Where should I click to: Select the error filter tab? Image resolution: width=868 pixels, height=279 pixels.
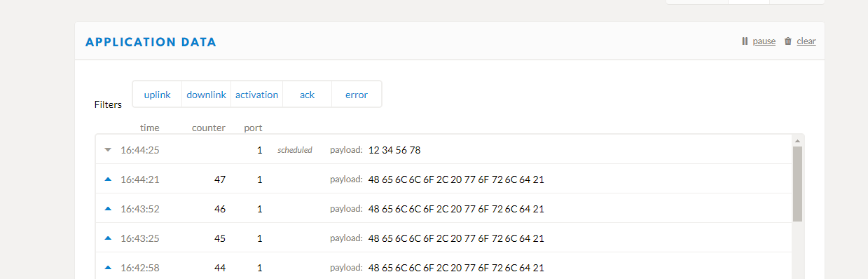point(357,95)
